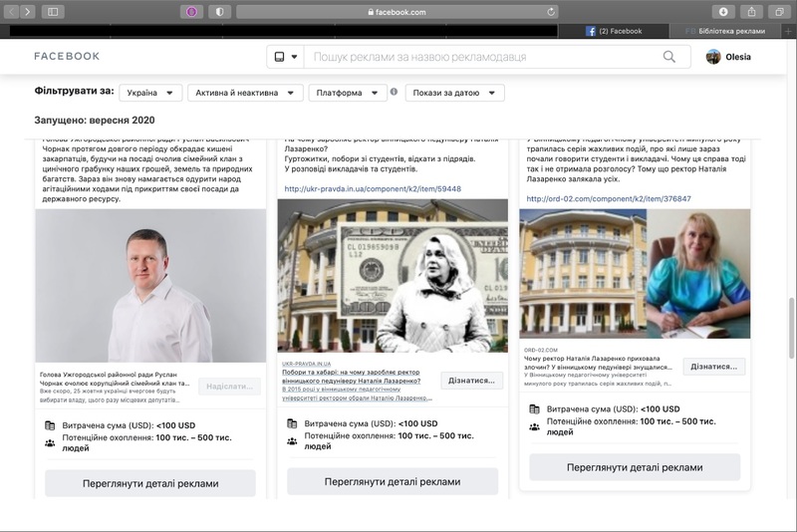Click the Safari share icon
This screenshot has width=797, height=532.
pyautogui.click(x=751, y=12)
